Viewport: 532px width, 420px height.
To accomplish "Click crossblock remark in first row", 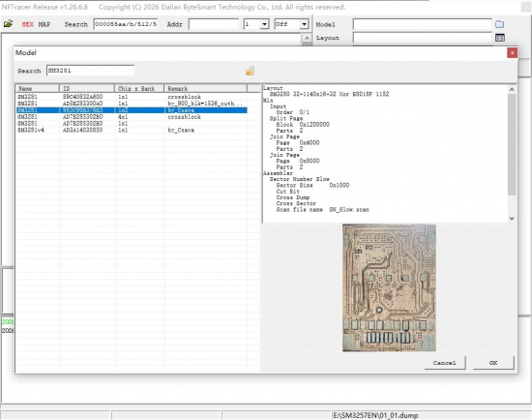I will 184,97.
